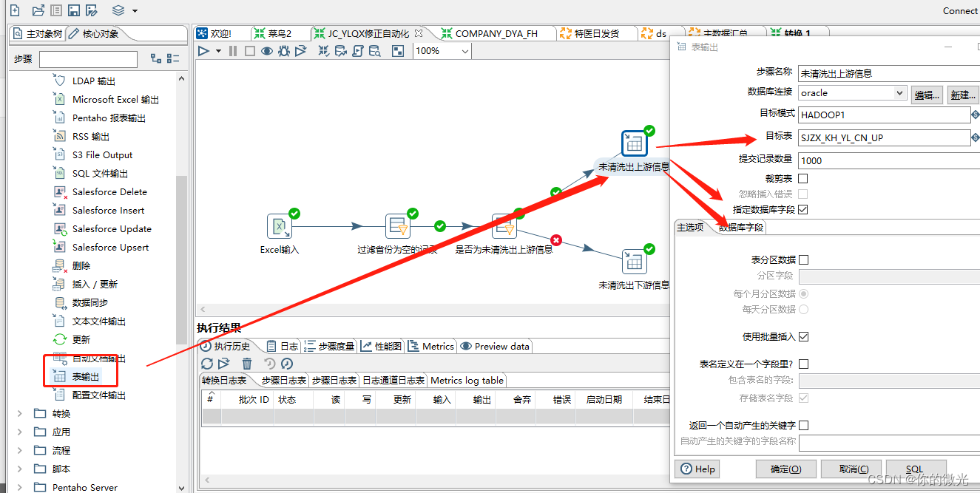
Task: Select 每个月分区数据 radio button
Action: (804, 294)
